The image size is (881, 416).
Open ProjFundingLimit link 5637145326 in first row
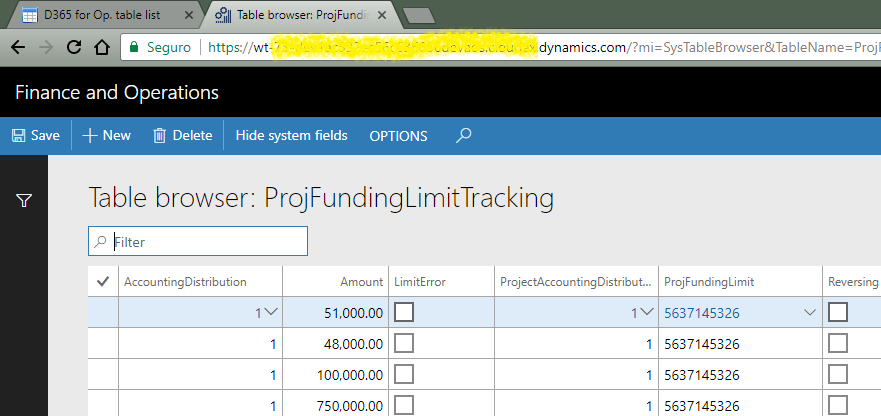click(x=702, y=313)
